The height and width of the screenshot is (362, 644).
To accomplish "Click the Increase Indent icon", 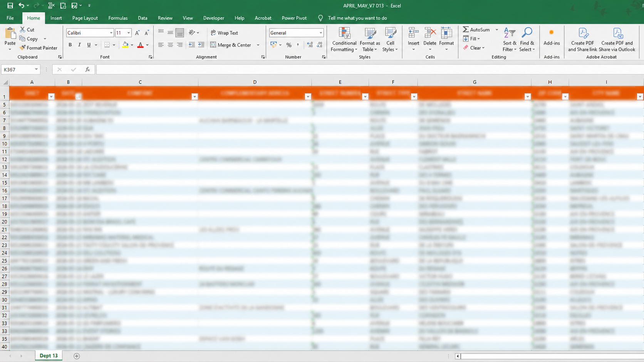I will [x=201, y=45].
